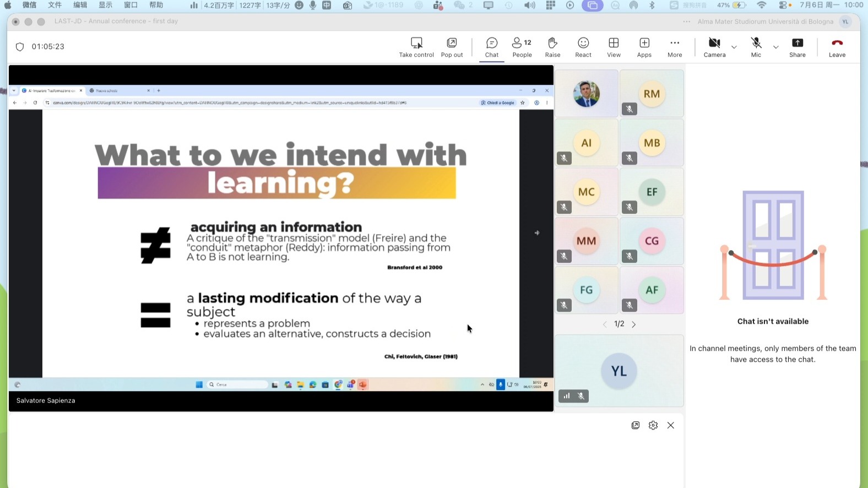Viewport: 868px width, 488px height.
Task: Select the presenter's video tile with photo
Action: [x=587, y=94]
